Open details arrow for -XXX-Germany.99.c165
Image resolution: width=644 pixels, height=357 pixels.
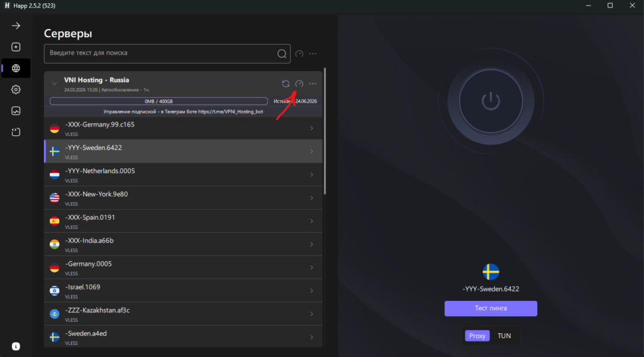[x=312, y=128]
